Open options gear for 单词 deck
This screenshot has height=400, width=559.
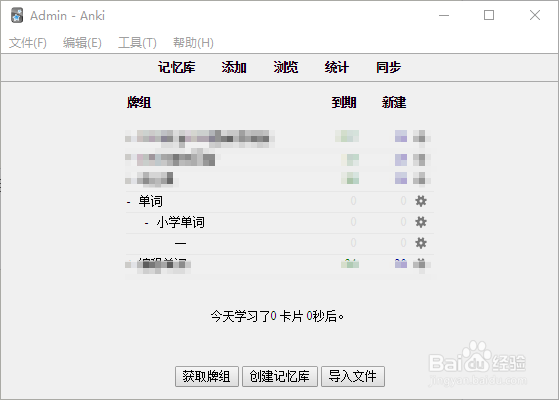pos(421,201)
